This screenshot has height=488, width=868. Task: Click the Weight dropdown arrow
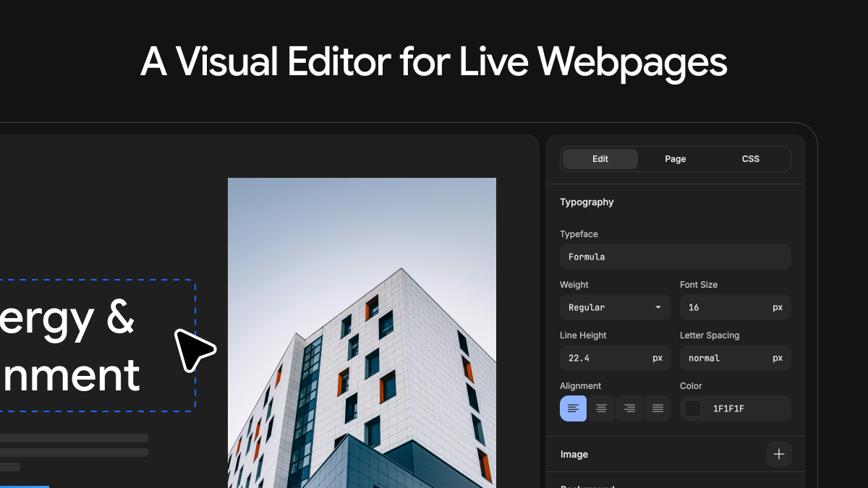pyautogui.click(x=658, y=307)
